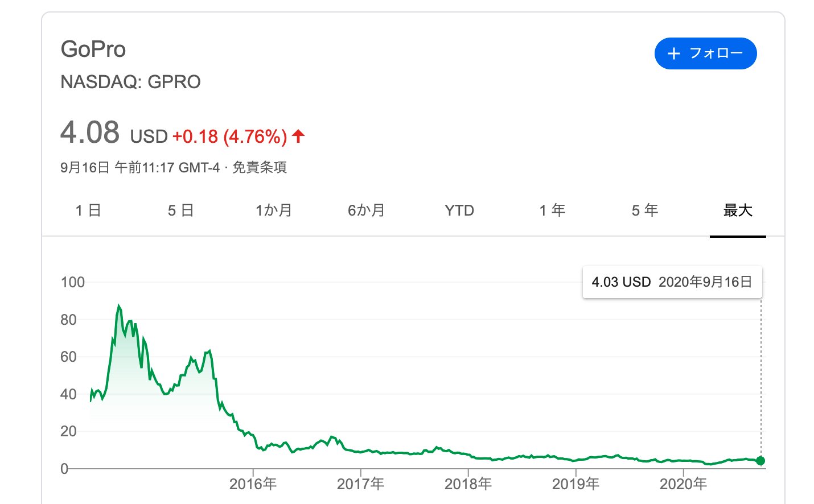Screen dimensions: 814x504
Task: Click the 4.08 current price figure
Action: (x=90, y=133)
